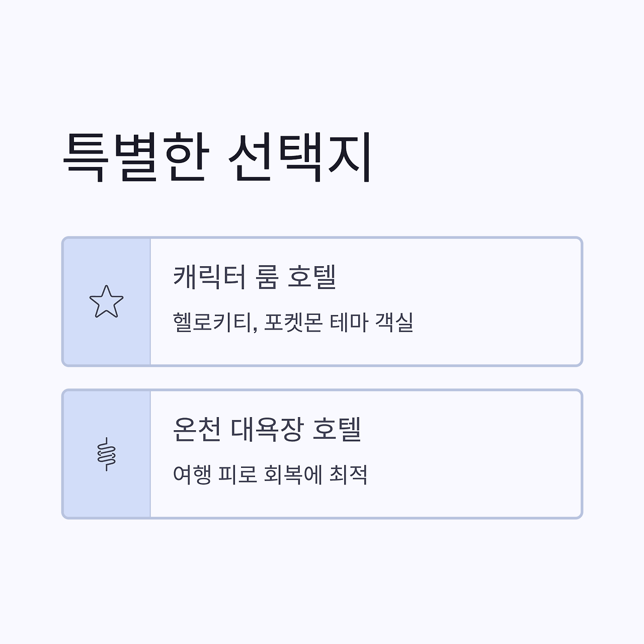Image resolution: width=644 pixels, height=644 pixels.
Task: Click the hot spring steam icon
Action: point(106,454)
